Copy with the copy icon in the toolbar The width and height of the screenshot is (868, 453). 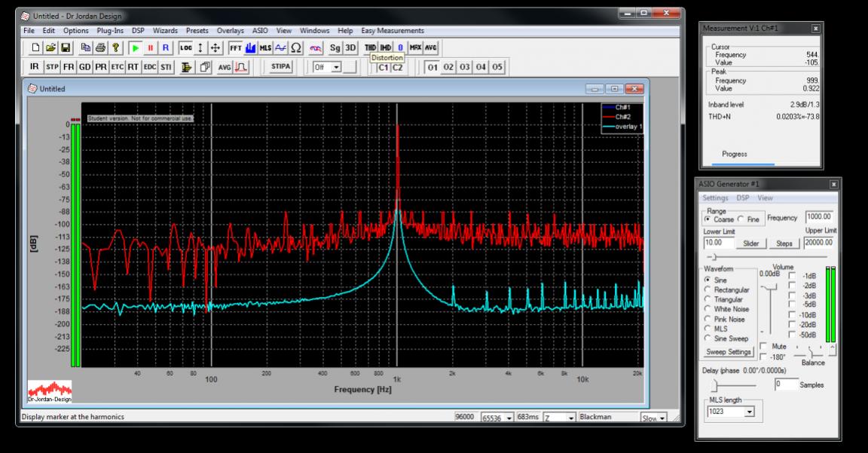85,48
